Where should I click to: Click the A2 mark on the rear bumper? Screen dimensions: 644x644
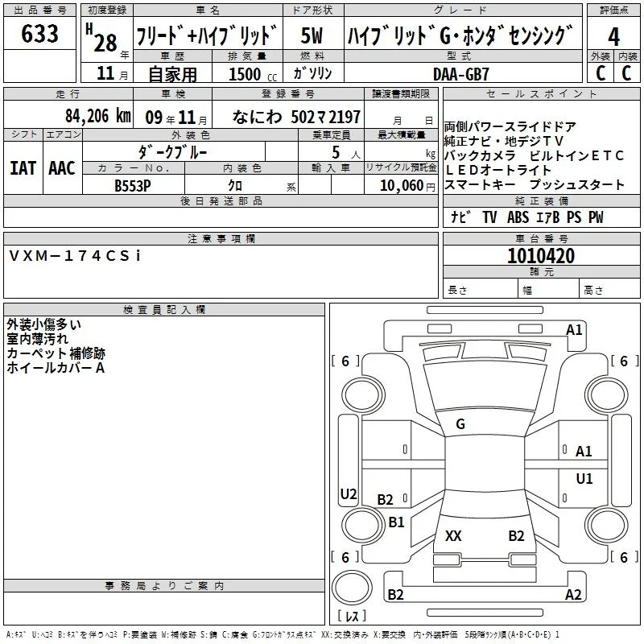pyautogui.click(x=573, y=594)
